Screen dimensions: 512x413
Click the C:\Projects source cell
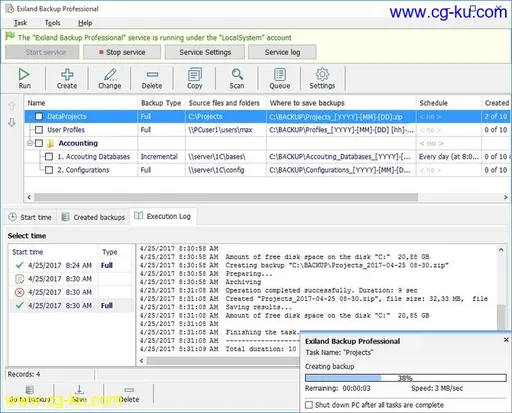tap(226, 116)
